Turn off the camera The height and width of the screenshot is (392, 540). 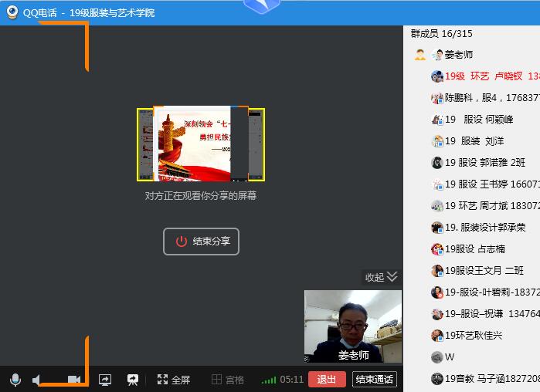point(74,380)
